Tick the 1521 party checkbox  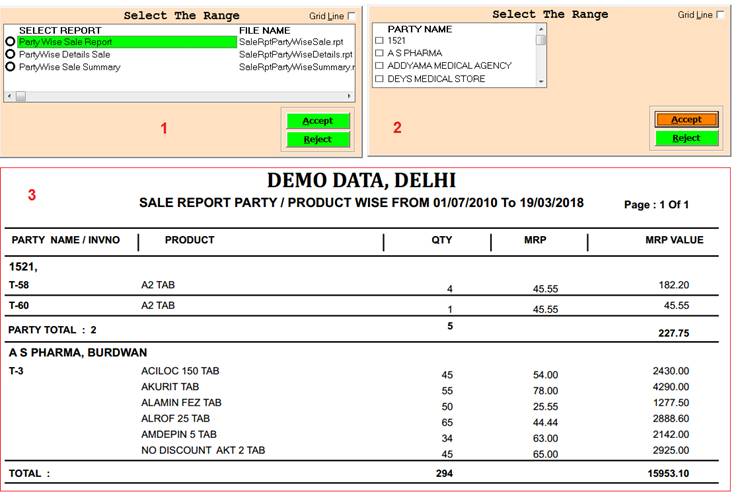(379, 41)
